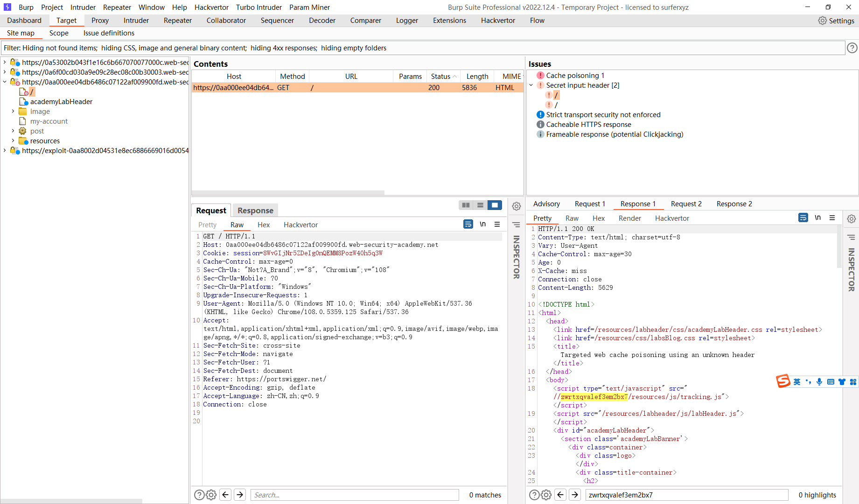859x504 pixels.
Task: Switch to the Scope sub-tab
Action: pyautogui.click(x=59, y=33)
